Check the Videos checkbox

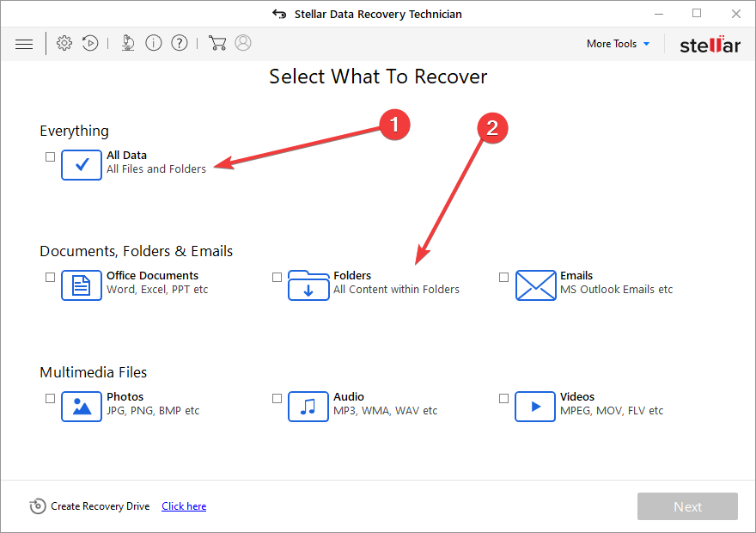tap(503, 398)
